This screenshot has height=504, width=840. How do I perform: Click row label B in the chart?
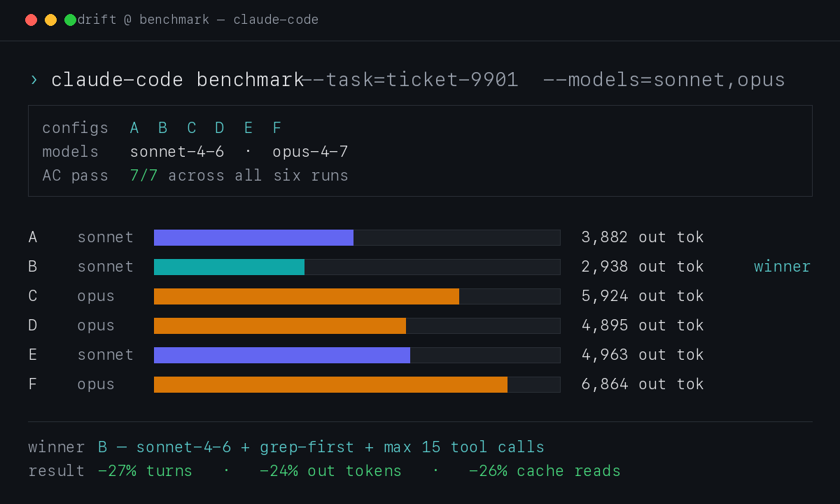pos(33,267)
